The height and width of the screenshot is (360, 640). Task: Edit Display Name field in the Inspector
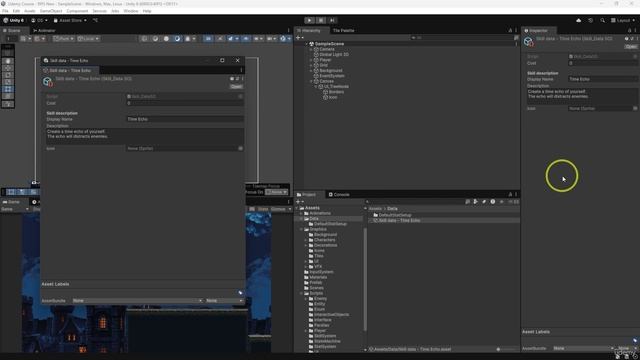(x=603, y=79)
